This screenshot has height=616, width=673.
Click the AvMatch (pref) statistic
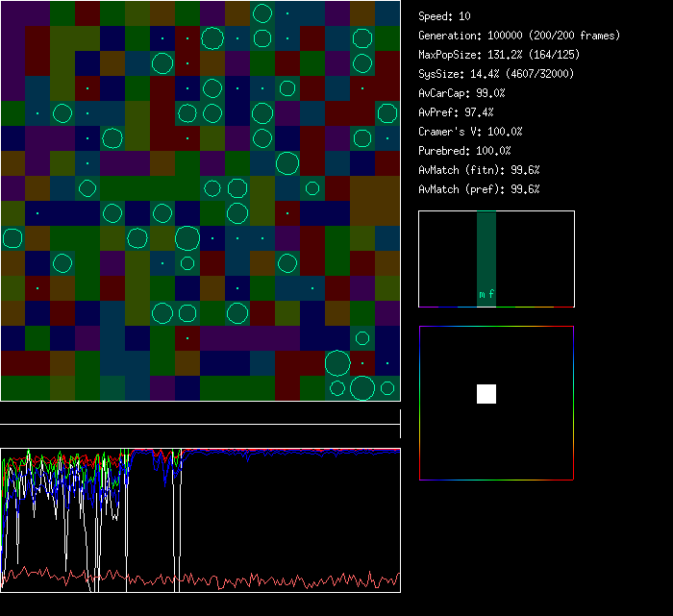point(479,189)
